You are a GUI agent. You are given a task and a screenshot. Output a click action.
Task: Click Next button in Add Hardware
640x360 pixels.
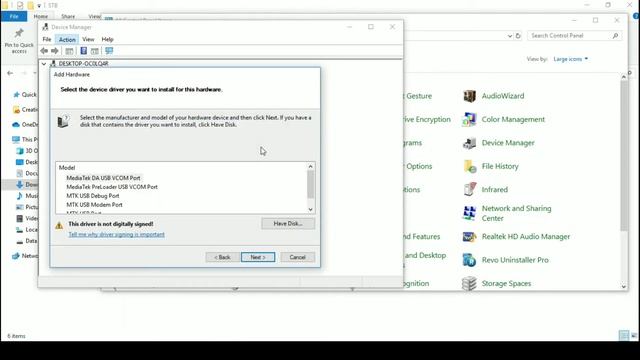pyautogui.click(x=258, y=257)
